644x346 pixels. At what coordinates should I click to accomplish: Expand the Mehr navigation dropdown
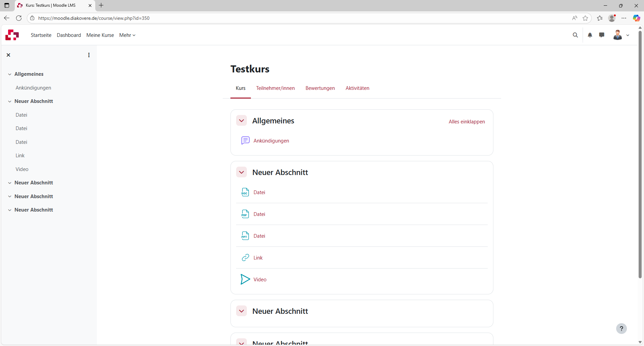[127, 35]
